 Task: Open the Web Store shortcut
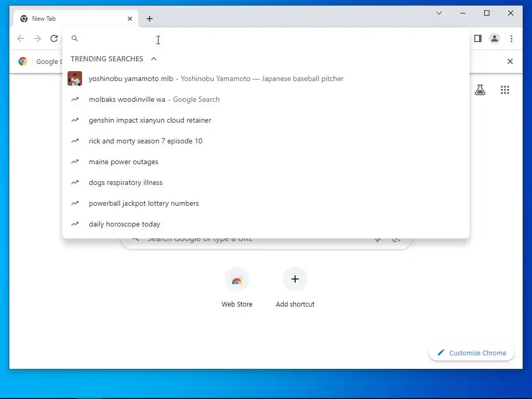tap(237, 287)
